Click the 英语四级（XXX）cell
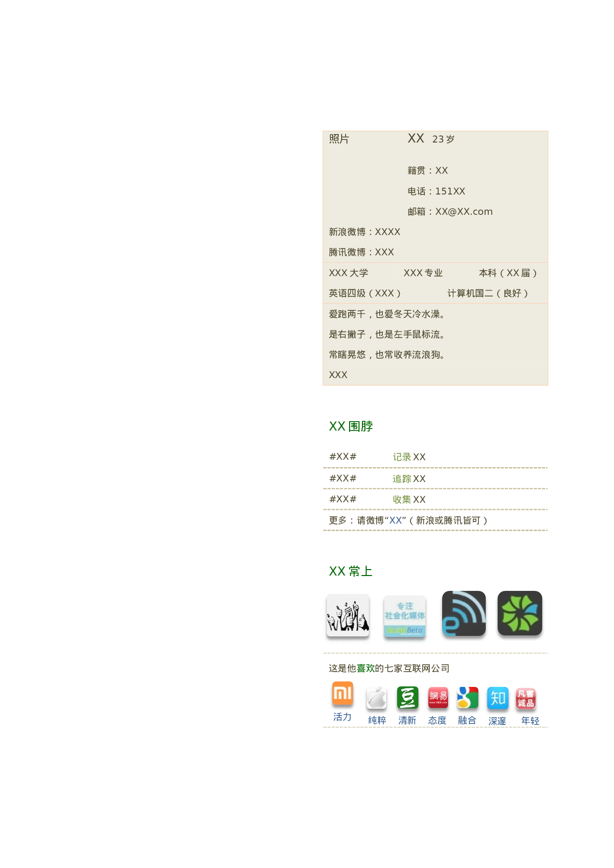 coord(365,293)
